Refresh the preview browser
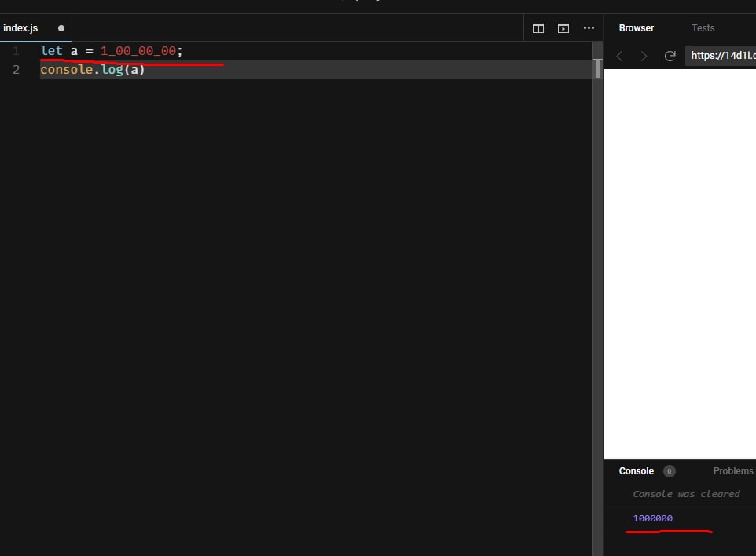Screen dimensions: 756x556 [670, 56]
